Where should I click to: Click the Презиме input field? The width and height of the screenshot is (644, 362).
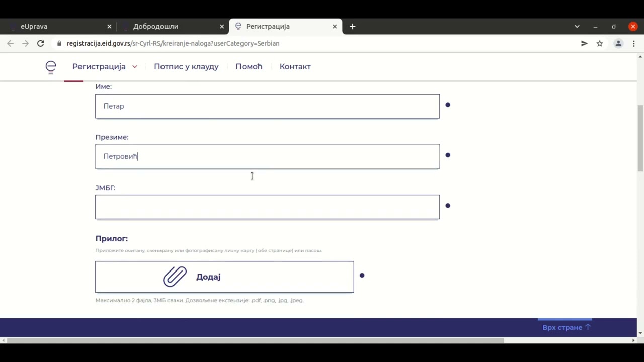click(267, 156)
